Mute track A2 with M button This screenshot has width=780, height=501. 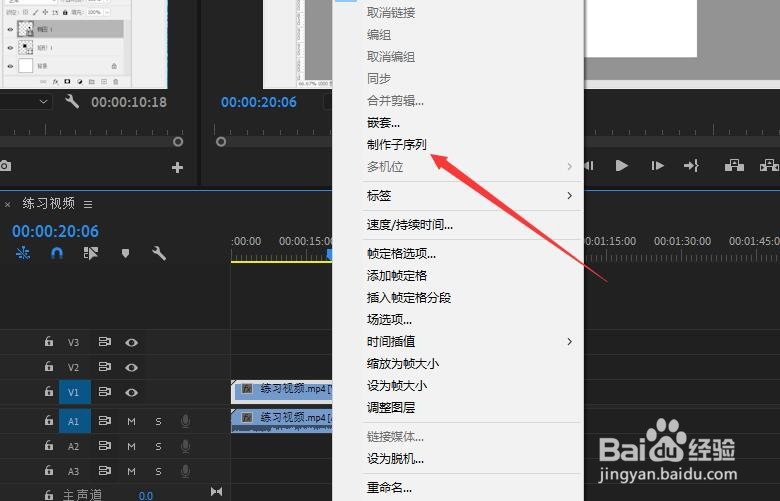click(131, 447)
